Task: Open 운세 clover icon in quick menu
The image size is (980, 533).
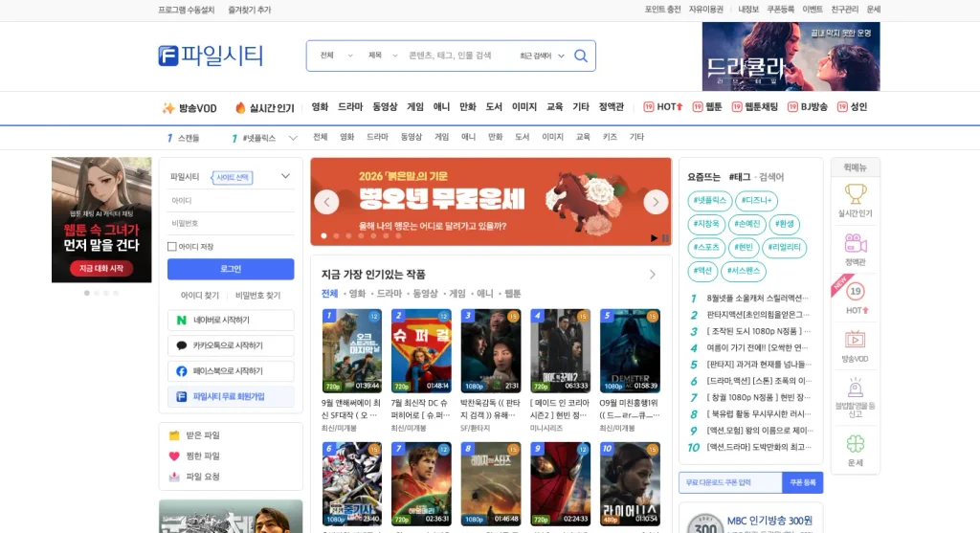Action: pyautogui.click(x=855, y=444)
